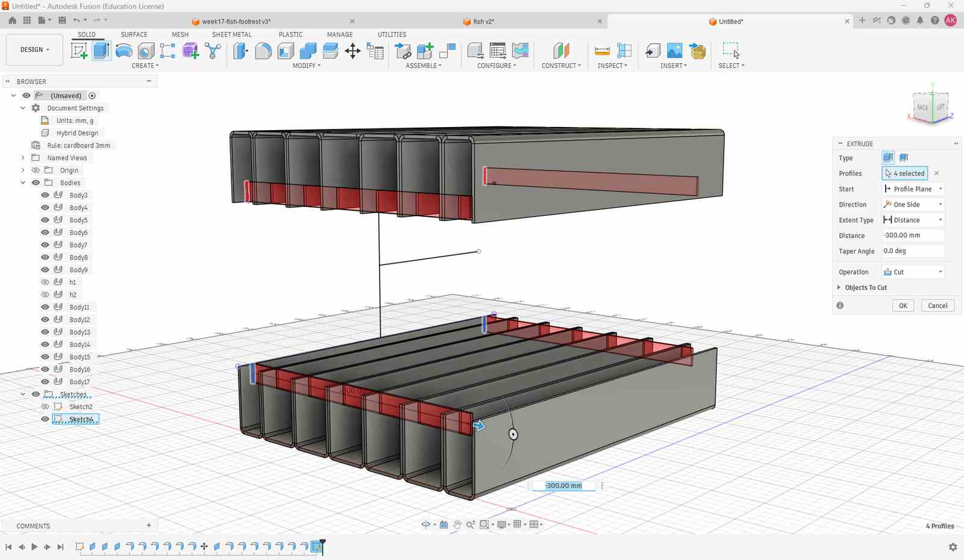964x560 pixels.
Task: Click the Insert Derive icon
Action: click(653, 51)
